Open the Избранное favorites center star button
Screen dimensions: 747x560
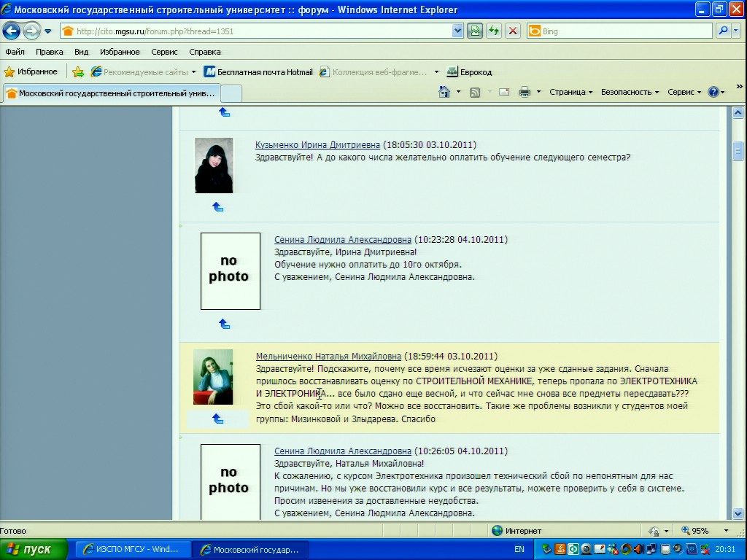coord(31,72)
